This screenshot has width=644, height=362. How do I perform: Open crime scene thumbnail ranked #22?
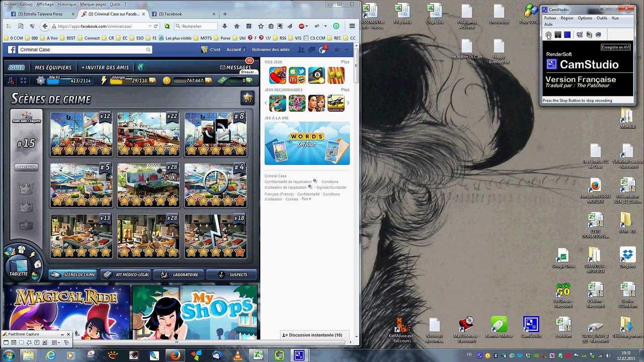point(148,134)
